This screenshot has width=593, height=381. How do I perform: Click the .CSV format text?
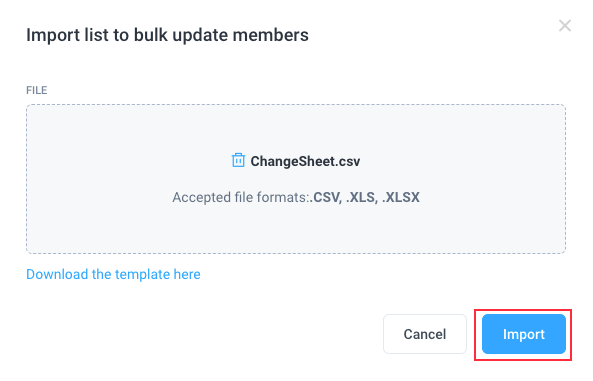click(326, 197)
